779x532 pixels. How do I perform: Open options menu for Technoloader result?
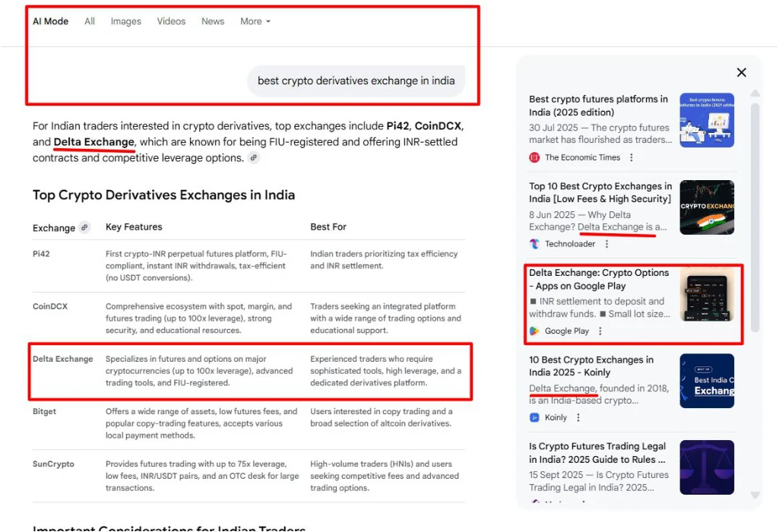(x=606, y=244)
